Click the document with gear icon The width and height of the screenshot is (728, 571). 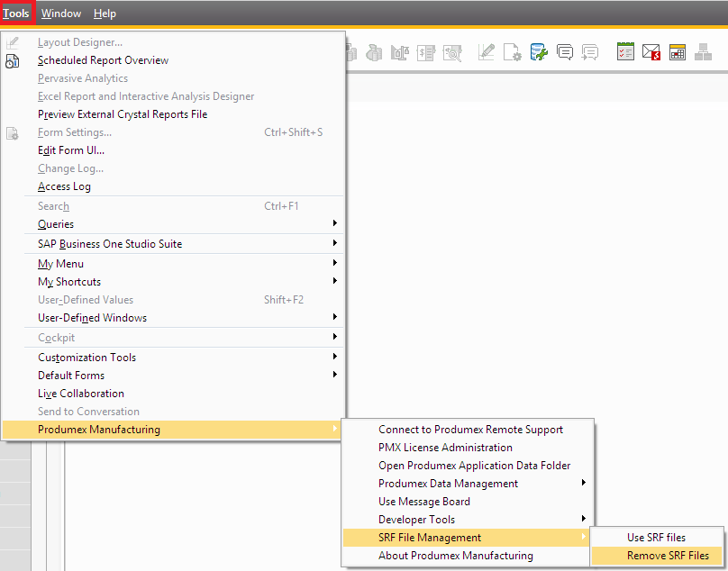512,52
